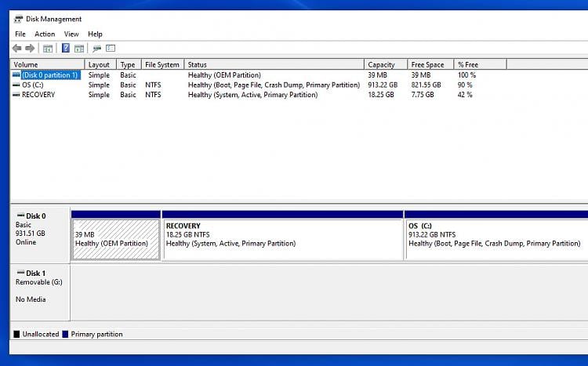
Task: Click the 7.75 GB free space cell
Action: point(423,95)
